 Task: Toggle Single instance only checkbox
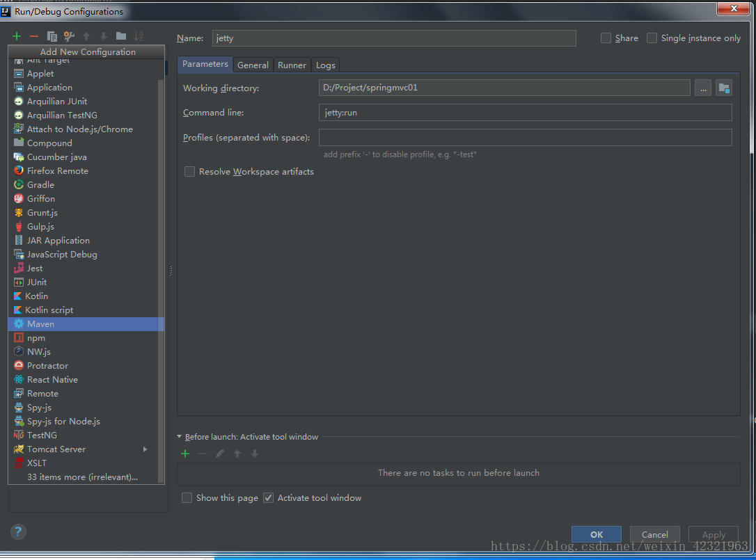click(x=652, y=38)
